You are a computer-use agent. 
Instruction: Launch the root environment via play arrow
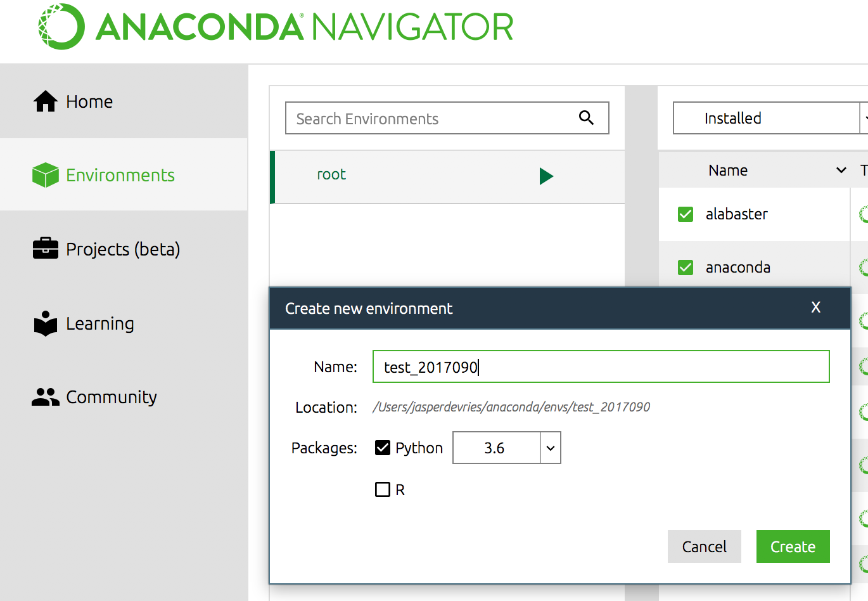tap(546, 176)
